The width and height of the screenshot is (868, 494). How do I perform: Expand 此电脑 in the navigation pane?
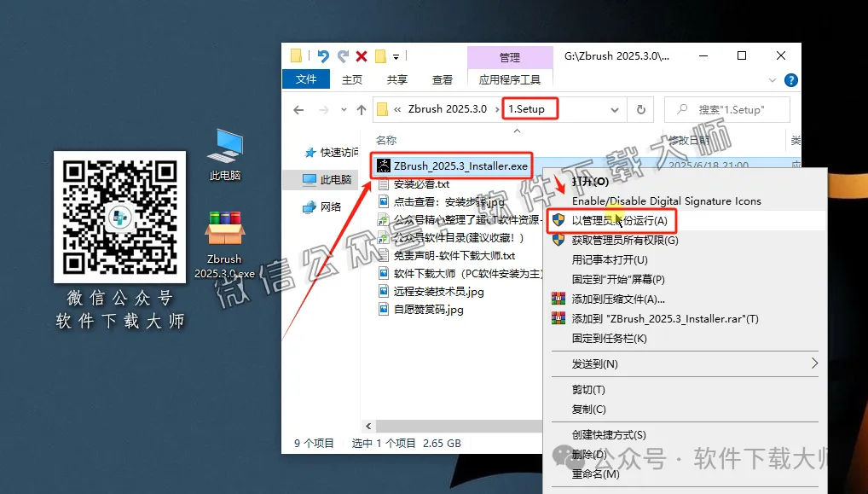(300, 179)
